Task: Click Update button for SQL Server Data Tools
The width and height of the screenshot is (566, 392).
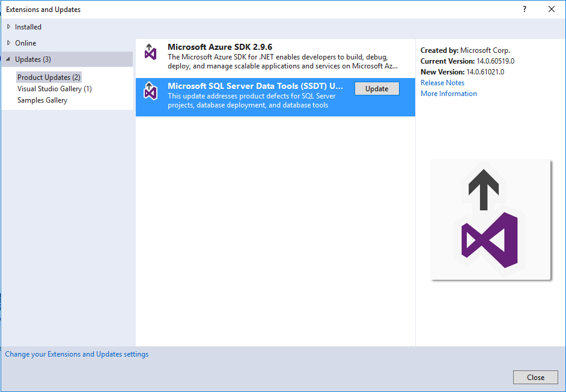Action: pyautogui.click(x=377, y=89)
